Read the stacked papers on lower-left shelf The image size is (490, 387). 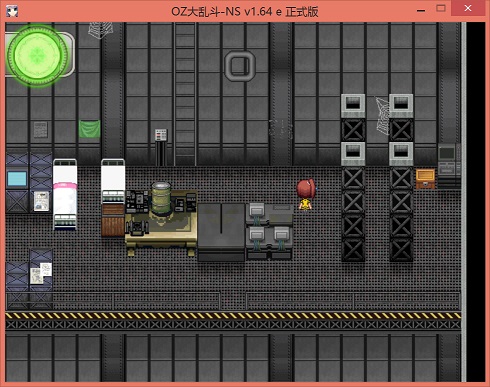coord(41,273)
